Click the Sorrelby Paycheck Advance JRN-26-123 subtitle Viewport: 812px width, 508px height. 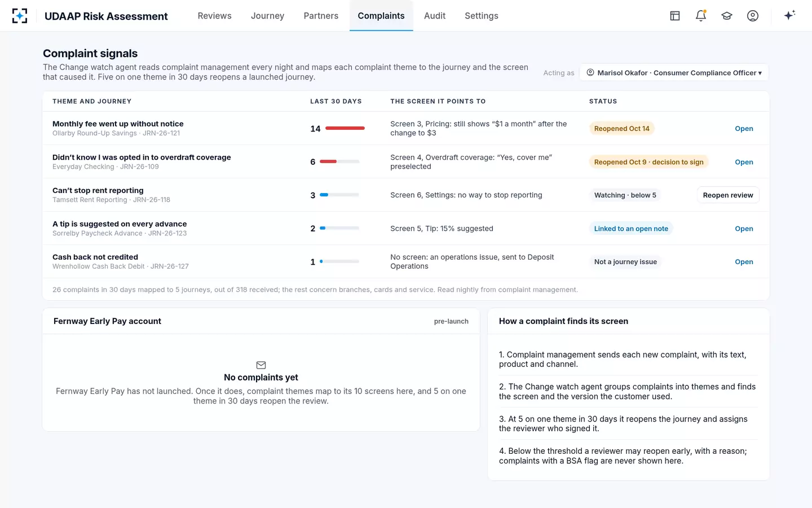pyautogui.click(x=120, y=233)
